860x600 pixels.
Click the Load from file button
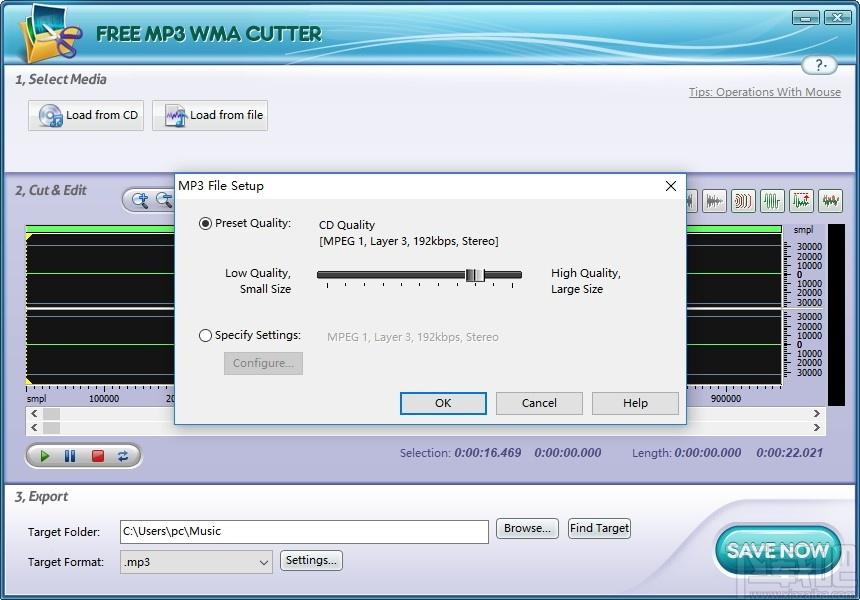pyautogui.click(x=210, y=115)
